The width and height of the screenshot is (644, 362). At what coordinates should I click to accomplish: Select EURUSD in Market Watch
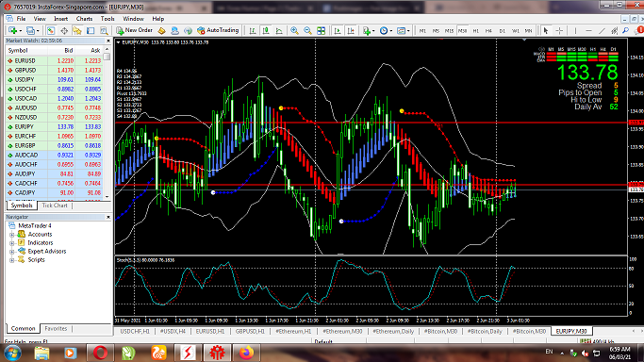point(54,60)
